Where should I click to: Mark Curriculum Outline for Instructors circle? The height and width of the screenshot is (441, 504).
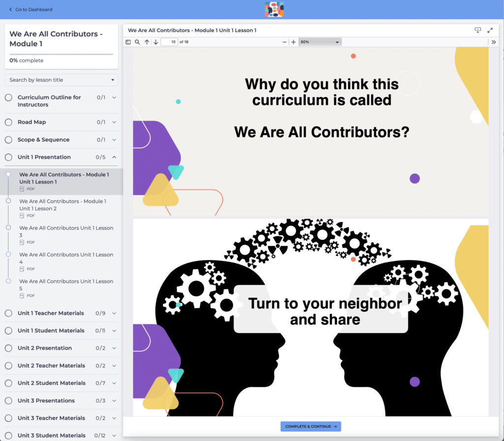click(8, 97)
